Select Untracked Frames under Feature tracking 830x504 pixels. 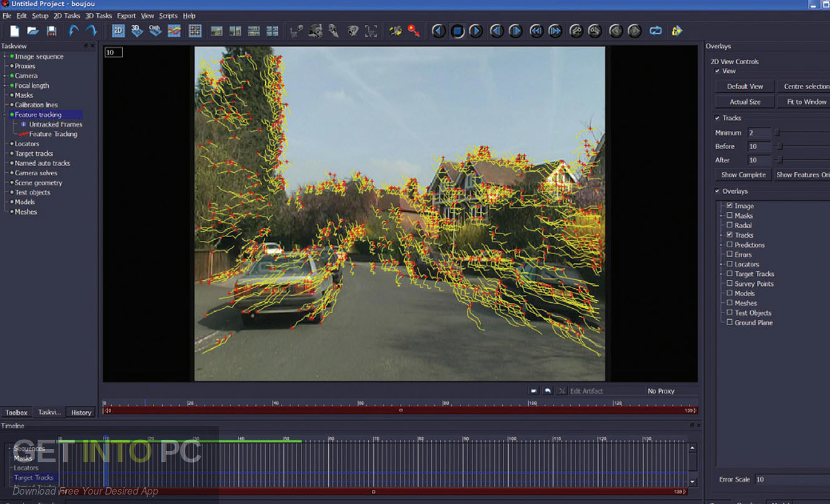[x=56, y=124]
